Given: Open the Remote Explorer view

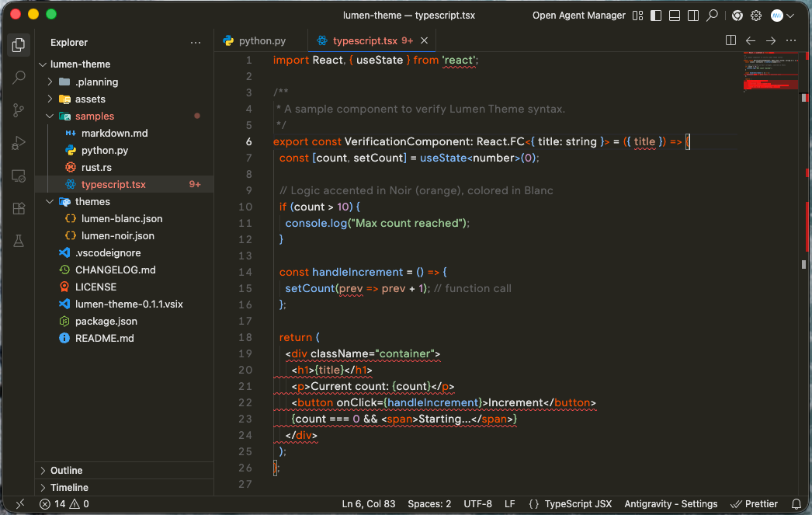Looking at the screenshot, I should [x=19, y=176].
